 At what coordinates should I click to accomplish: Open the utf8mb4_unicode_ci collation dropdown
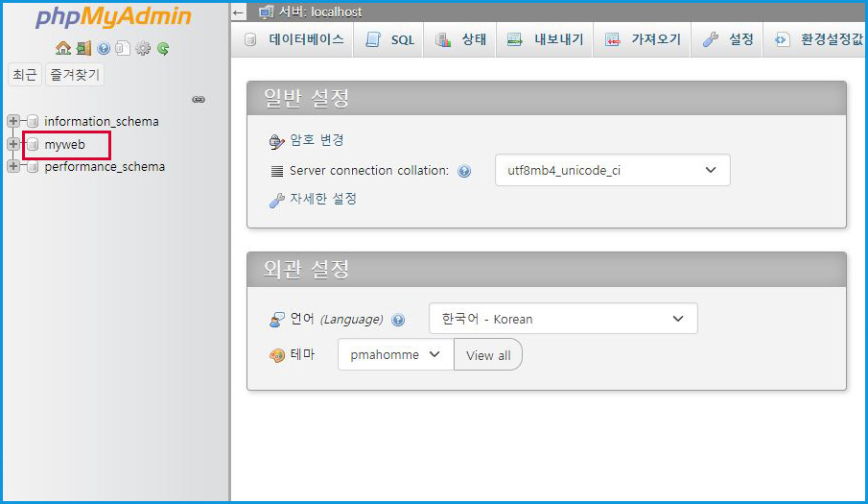pyautogui.click(x=612, y=170)
